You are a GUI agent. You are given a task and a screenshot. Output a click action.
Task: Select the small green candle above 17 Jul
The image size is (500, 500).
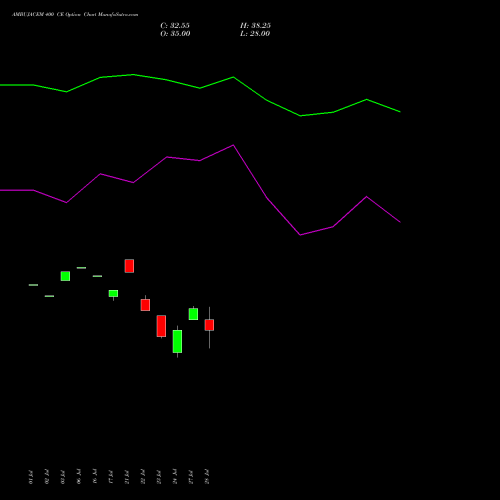click(113, 293)
